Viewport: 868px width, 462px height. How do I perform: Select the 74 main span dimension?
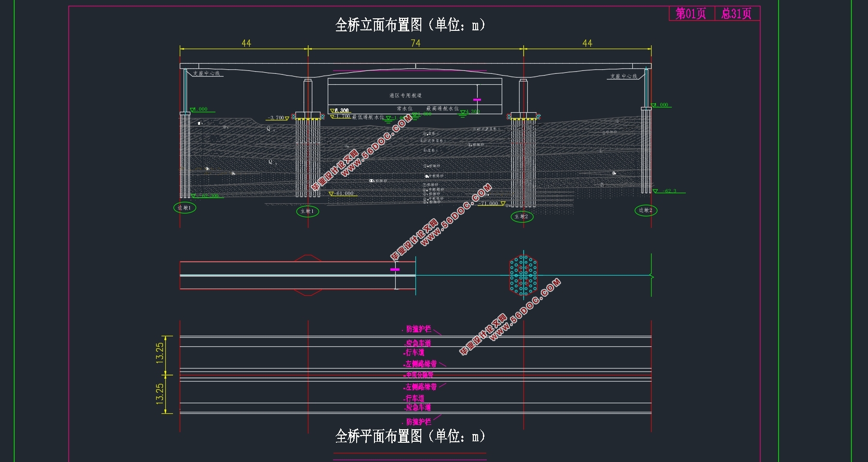(415, 43)
